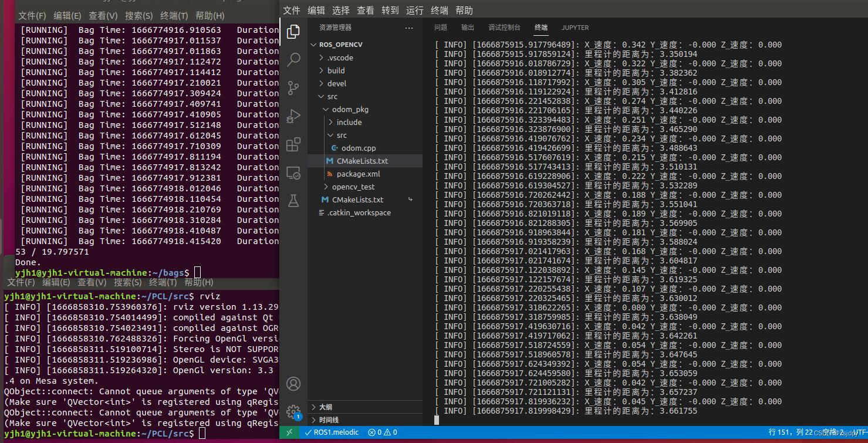Open 终端(T) menu in top terminal window
868x443 pixels.
174,16
